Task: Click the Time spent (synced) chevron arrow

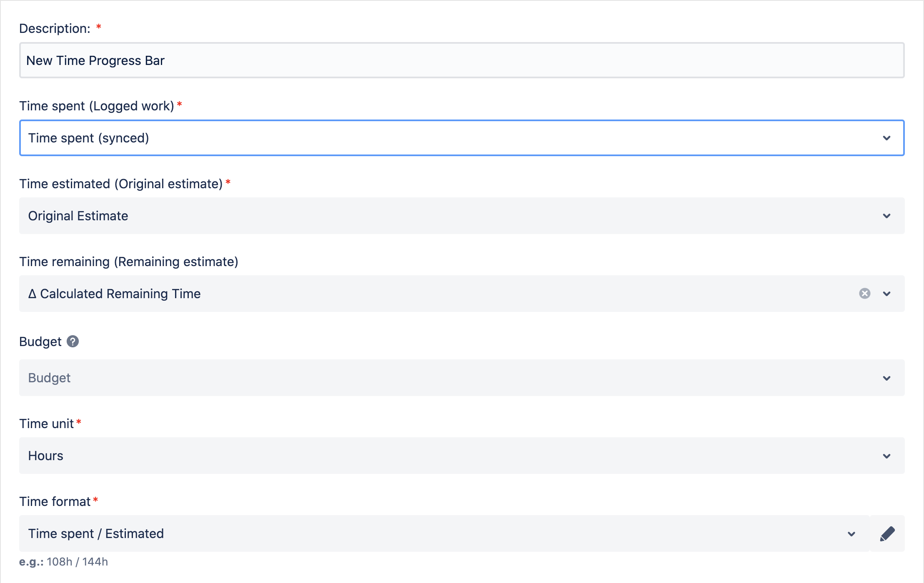Action: pos(886,138)
